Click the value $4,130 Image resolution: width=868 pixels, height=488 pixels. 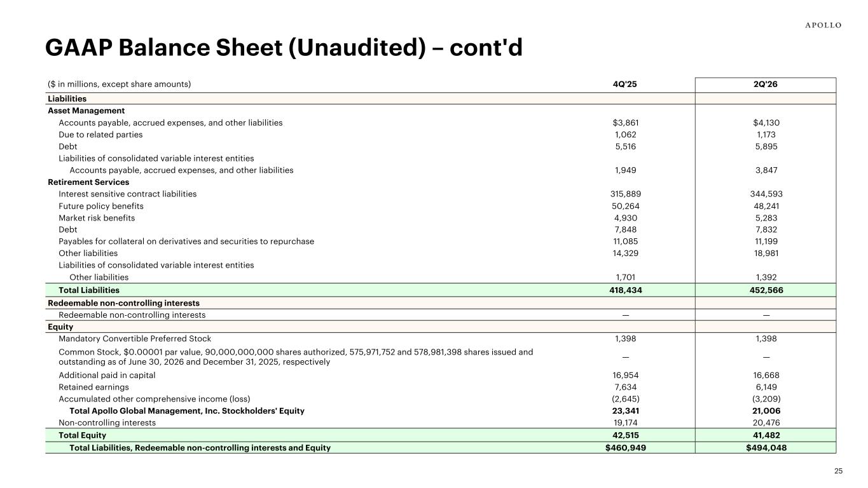(x=766, y=123)
